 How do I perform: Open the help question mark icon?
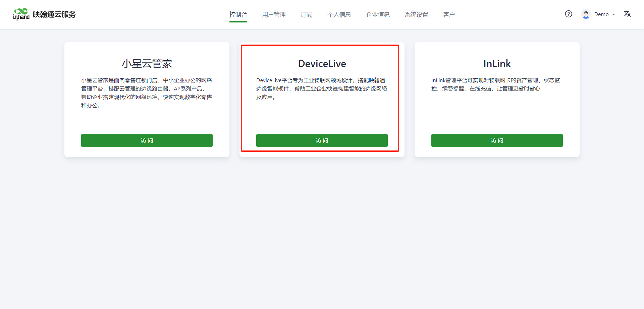[x=569, y=14]
